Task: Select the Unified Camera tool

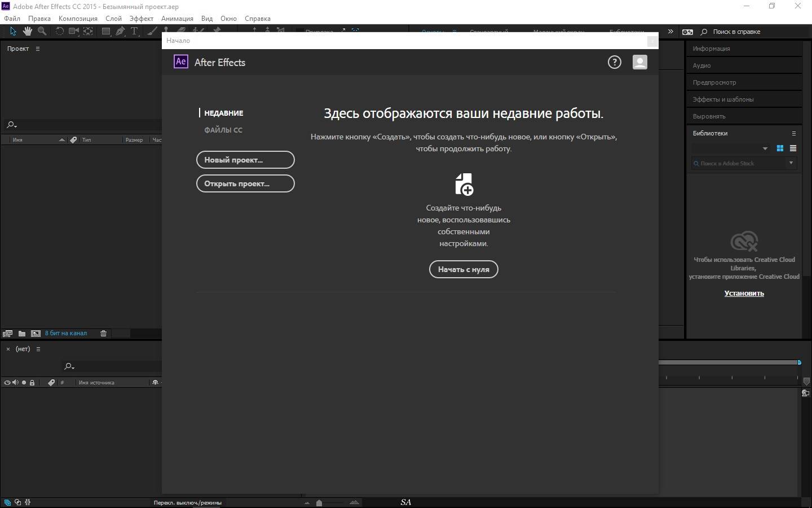Action: click(x=73, y=31)
